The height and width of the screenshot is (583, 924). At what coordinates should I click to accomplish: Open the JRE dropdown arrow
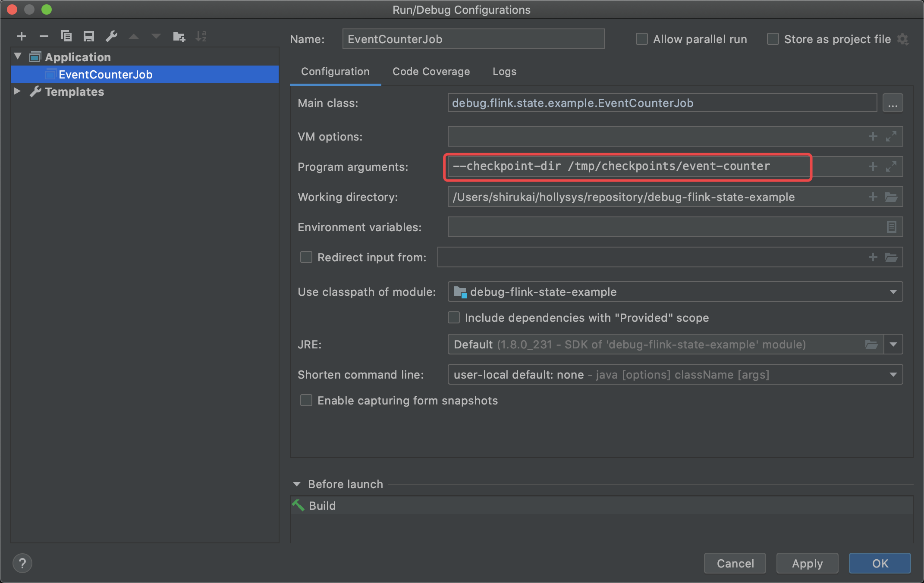pos(893,345)
